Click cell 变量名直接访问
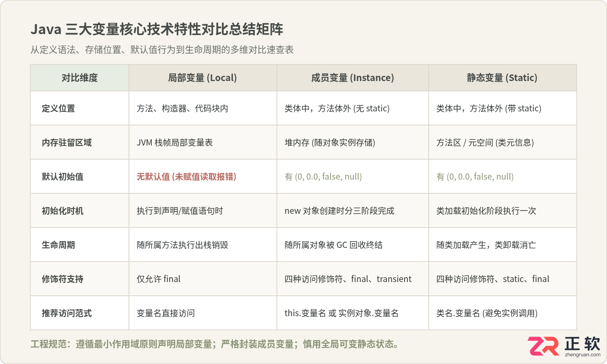Image resolution: width=607 pixels, height=364 pixels. click(x=203, y=313)
